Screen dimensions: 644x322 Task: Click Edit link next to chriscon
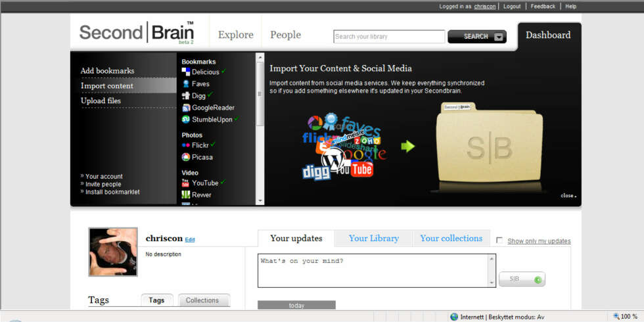[190, 240]
